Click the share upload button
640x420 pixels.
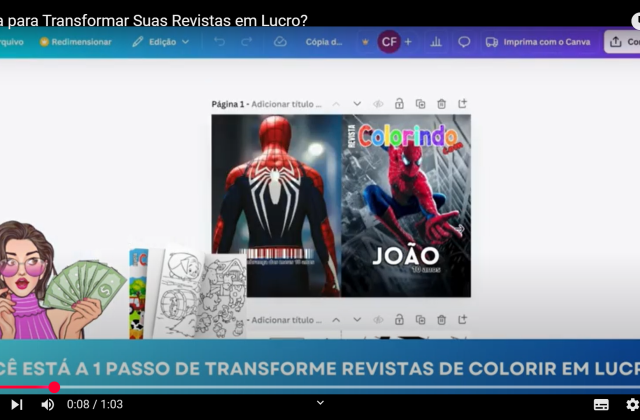tap(622, 42)
